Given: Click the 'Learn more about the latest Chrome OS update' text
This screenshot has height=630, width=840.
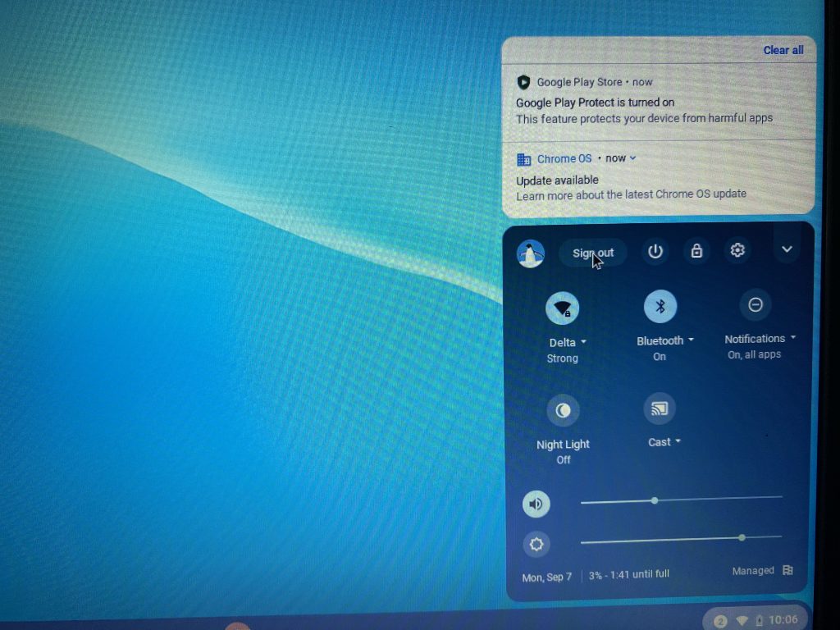Looking at the screenshot, I should tap(631, 195).
